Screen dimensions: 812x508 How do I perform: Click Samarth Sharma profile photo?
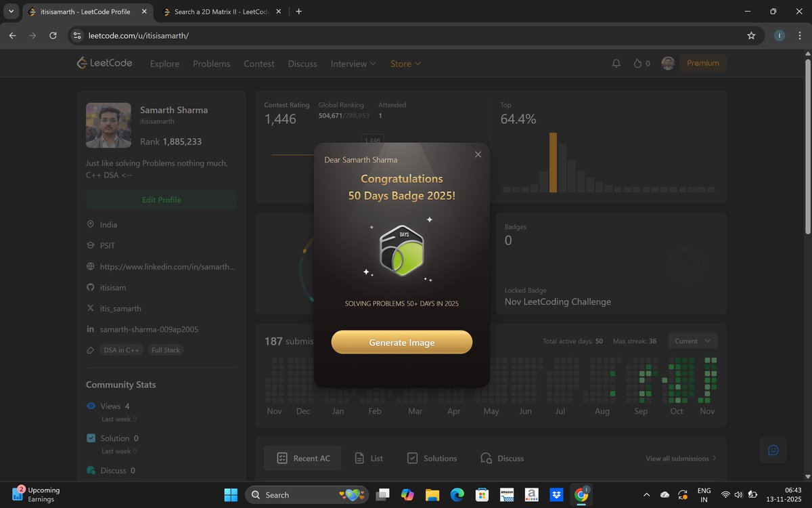point(108,125)
